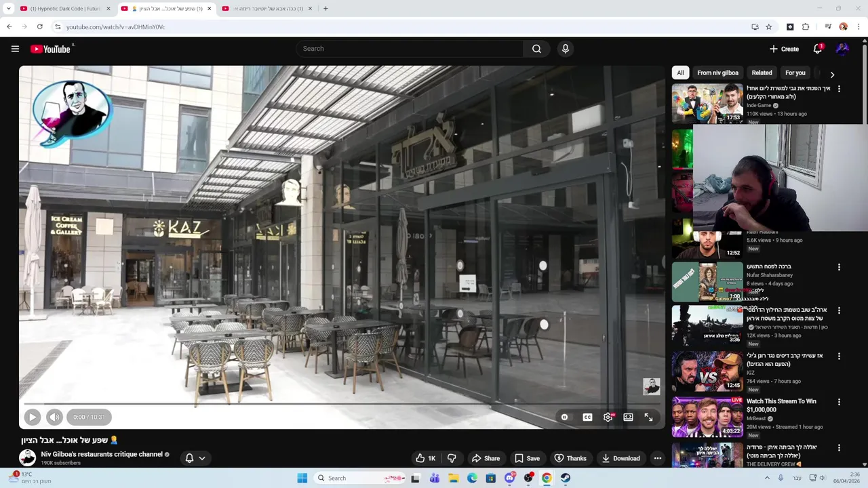The width and height of the screenshot is (868, 488).
Task: Bookmark this page star icon
Action: pos(768,27)
